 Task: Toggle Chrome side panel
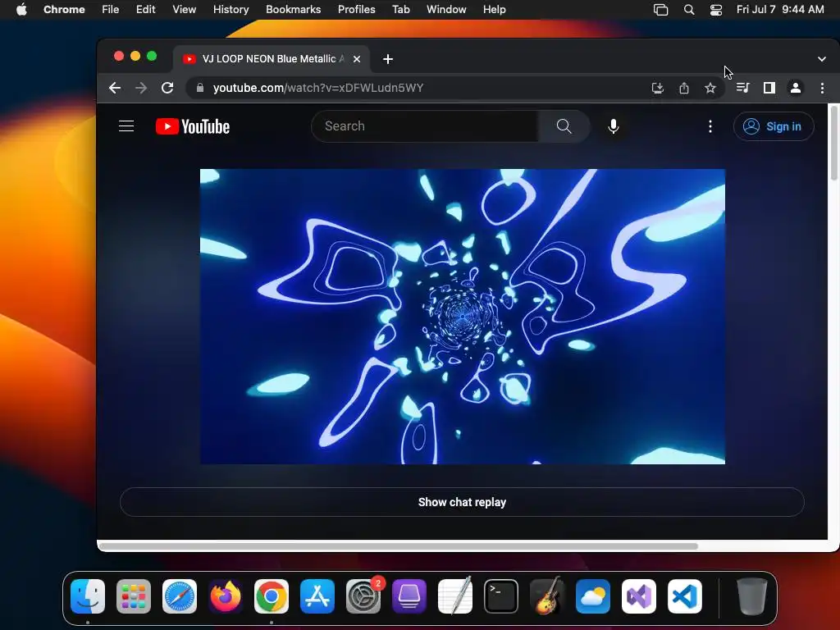[x=769, y=88]
